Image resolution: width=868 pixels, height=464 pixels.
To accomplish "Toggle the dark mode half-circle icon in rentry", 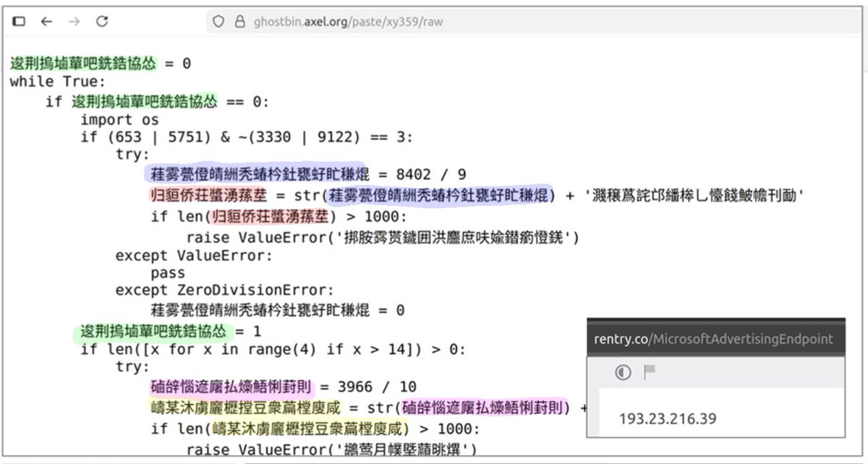I will tap(623, 372).
